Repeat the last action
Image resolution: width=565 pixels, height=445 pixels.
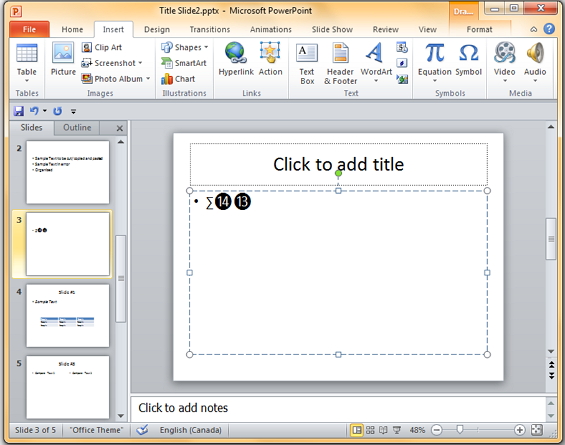[58, 111]
